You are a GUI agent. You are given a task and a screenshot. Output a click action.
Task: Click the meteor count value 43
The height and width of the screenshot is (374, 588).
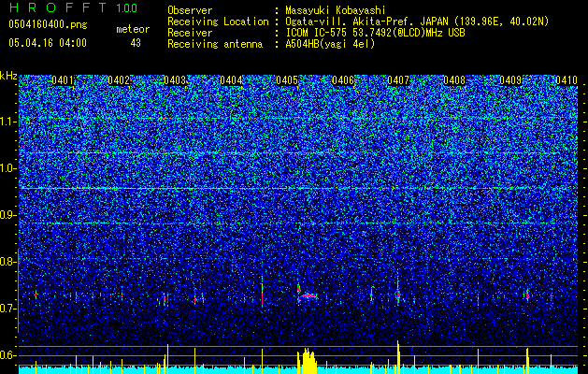click(x=136, y=43)
